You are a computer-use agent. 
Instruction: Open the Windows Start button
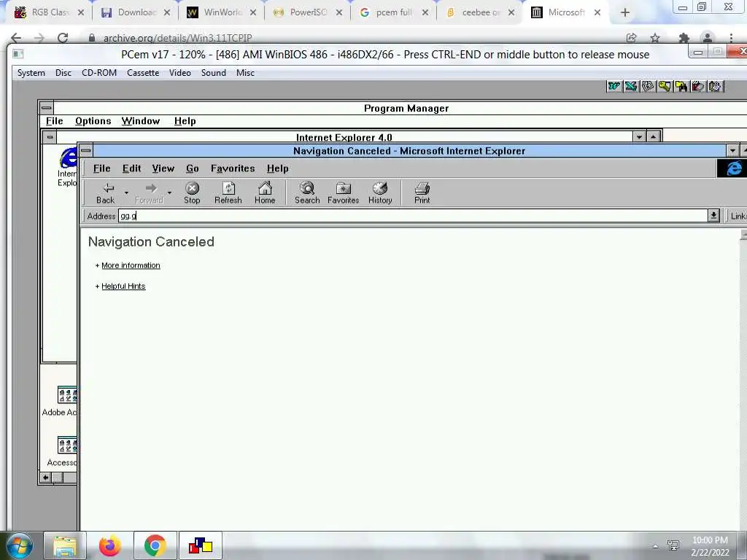(20, 545)
